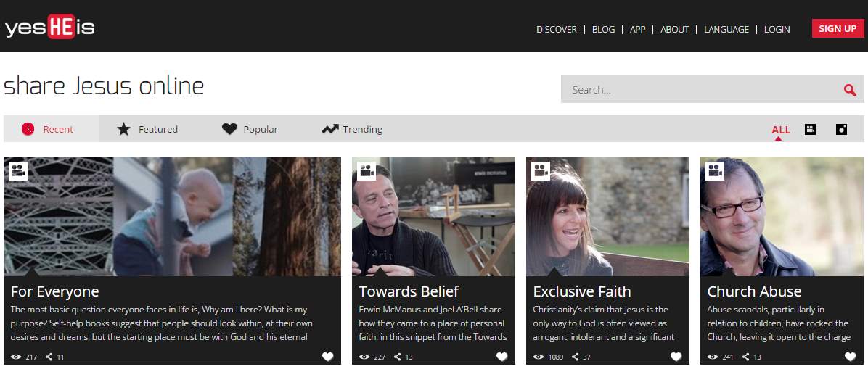Switch to the Trending tab
This screenshot has width=868, height=369.
[352, 129]
